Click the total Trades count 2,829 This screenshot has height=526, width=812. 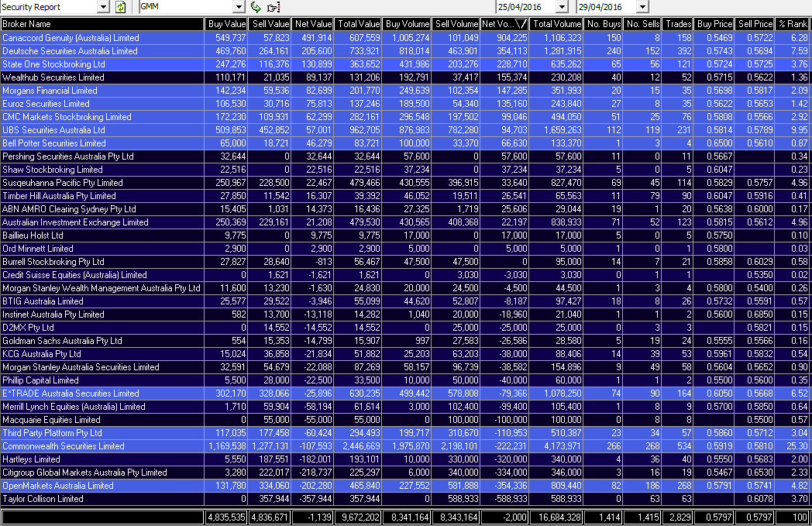pyautogui.click(x=678, y=517)
